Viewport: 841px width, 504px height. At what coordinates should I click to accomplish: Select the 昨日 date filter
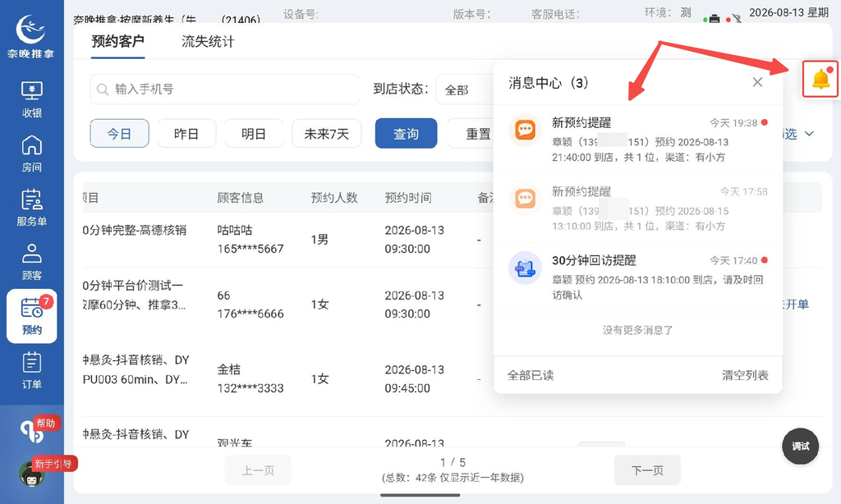[x=186, y=134]
